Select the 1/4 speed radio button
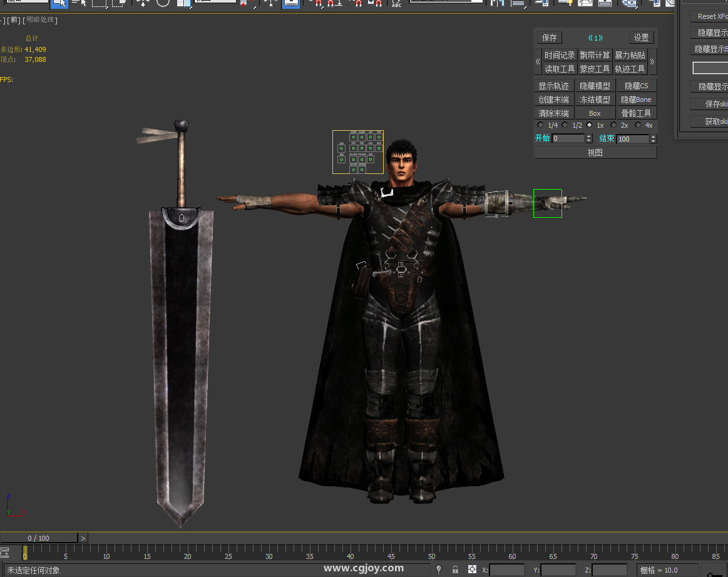Viewport: 728px width, 577px height. pos(541,125)
